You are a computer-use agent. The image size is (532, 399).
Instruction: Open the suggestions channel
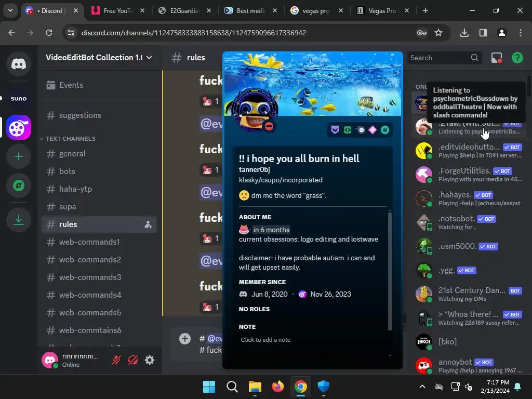[99, 115]
